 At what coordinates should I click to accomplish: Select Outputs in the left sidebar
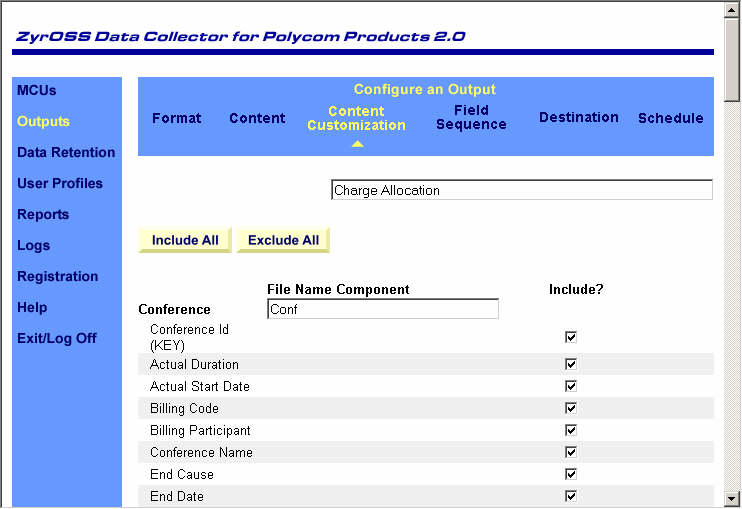43,121
